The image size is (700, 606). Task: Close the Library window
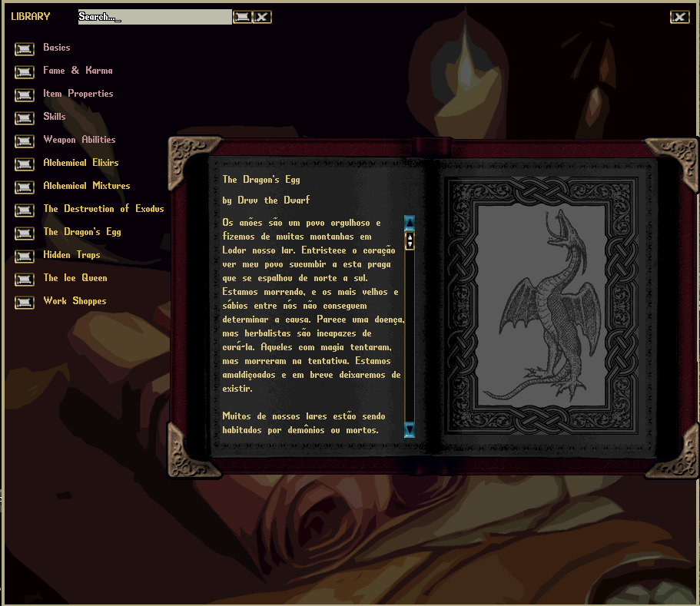pyautogui.click(x=679, y=17)
